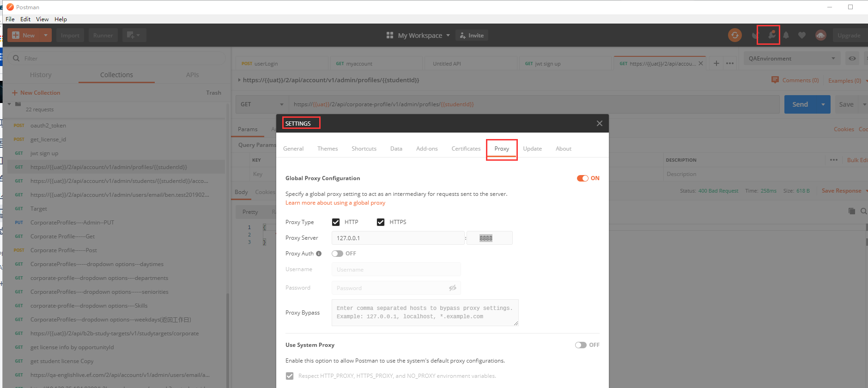Close the Settings dialog with X
The width and height of the screenshot is (868, 388).
point(599,123)
